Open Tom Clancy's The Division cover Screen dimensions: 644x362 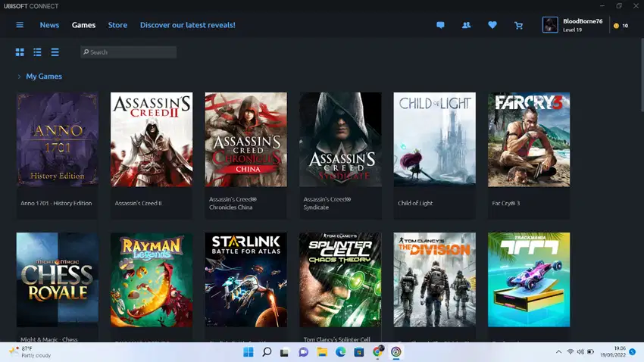point(435,280)
